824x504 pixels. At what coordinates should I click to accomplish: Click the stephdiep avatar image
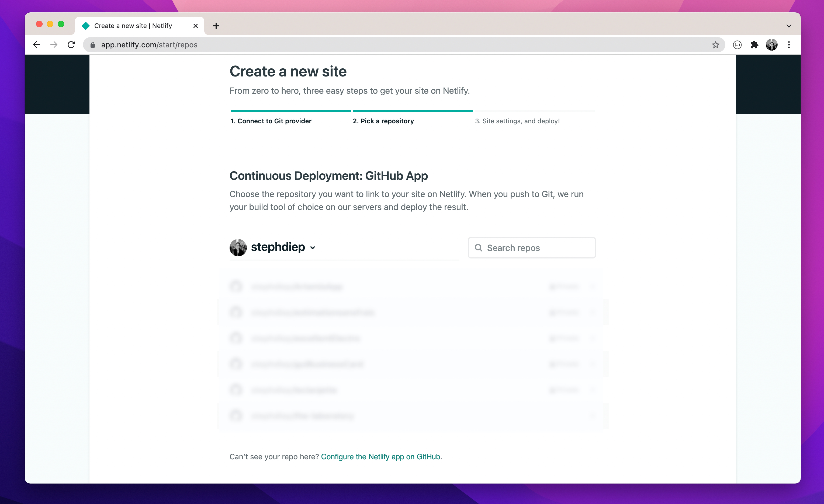238,248
